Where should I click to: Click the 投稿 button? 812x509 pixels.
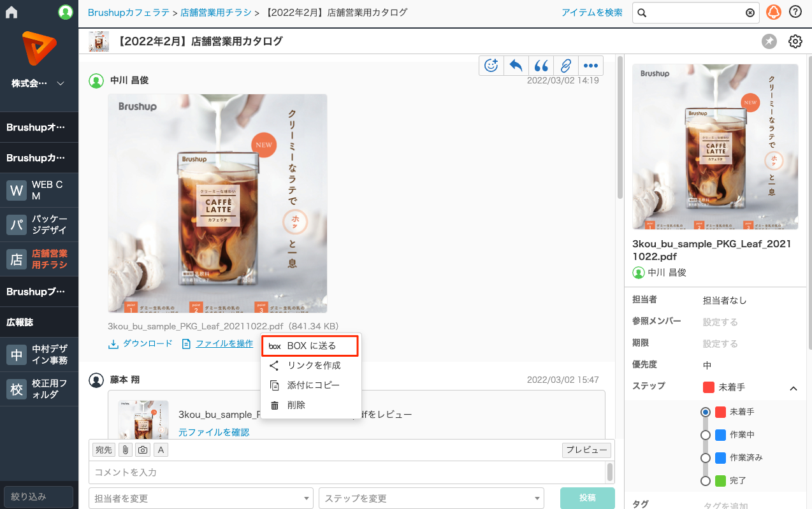[588, 498]
